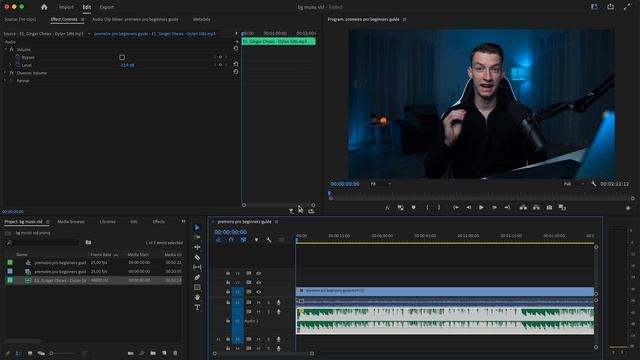Image resolution: width=640 pixels, height=360 pixels.
Task: Open Full playback resolution dropdown
Action: (x=574, y=184)
